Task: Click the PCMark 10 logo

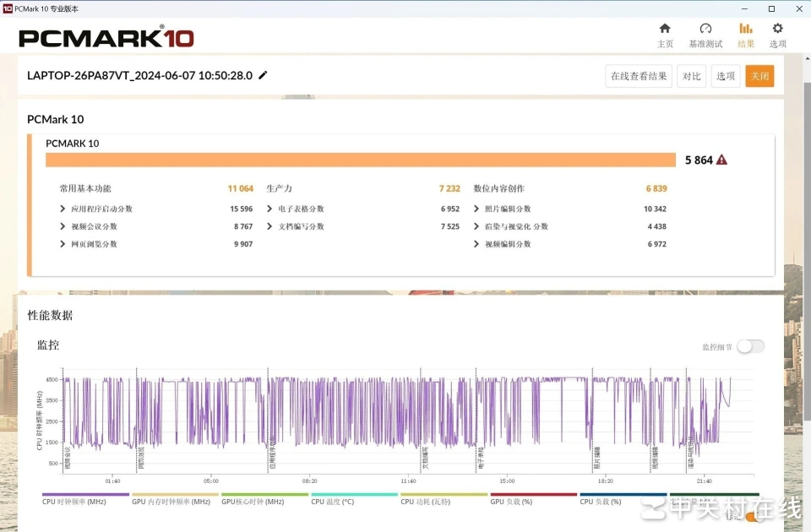Action: [x=106, y=38]
